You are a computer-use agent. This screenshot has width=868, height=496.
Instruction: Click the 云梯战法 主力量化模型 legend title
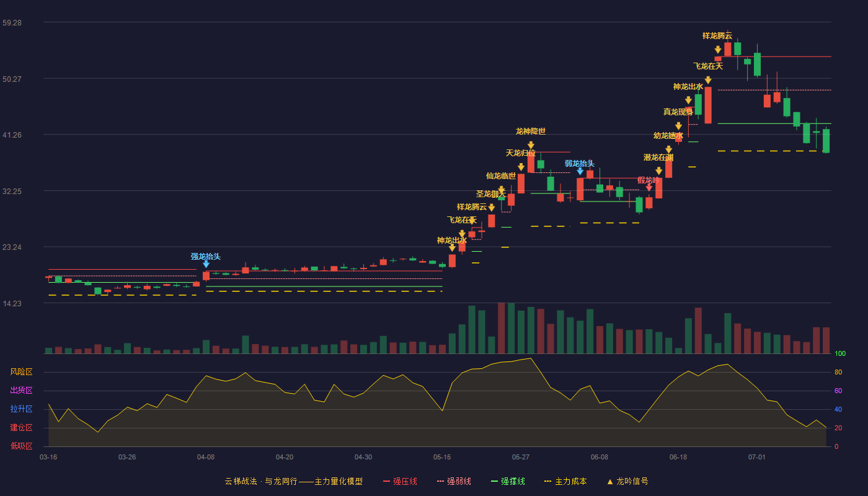pos(293,481)
